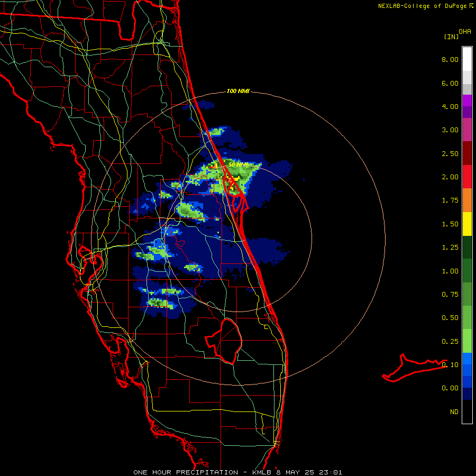Image resolution: width=476 pixels, height=476 pixels.
Task: Select the maroon swatch beside 2.50
Action: point(467,153)
